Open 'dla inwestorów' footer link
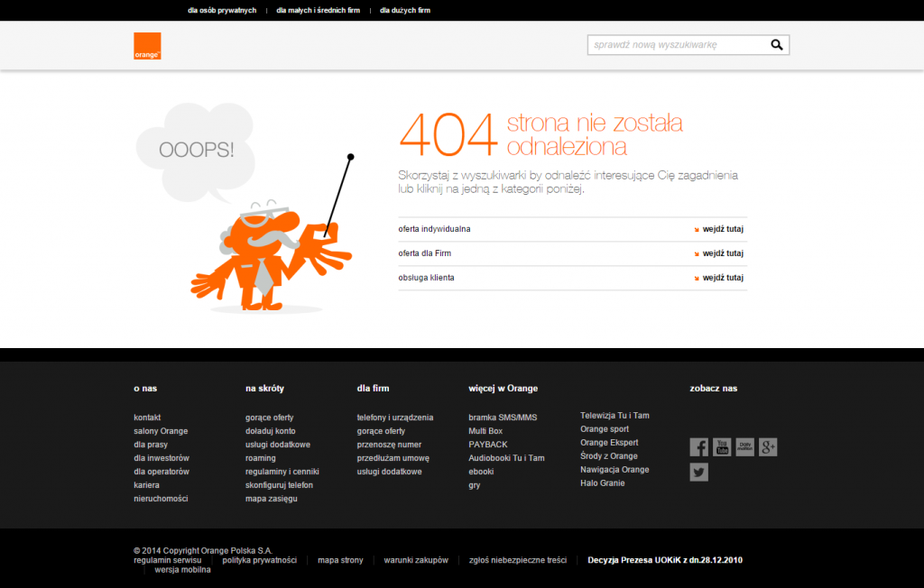Screen dimensions: 924x588 162,458
